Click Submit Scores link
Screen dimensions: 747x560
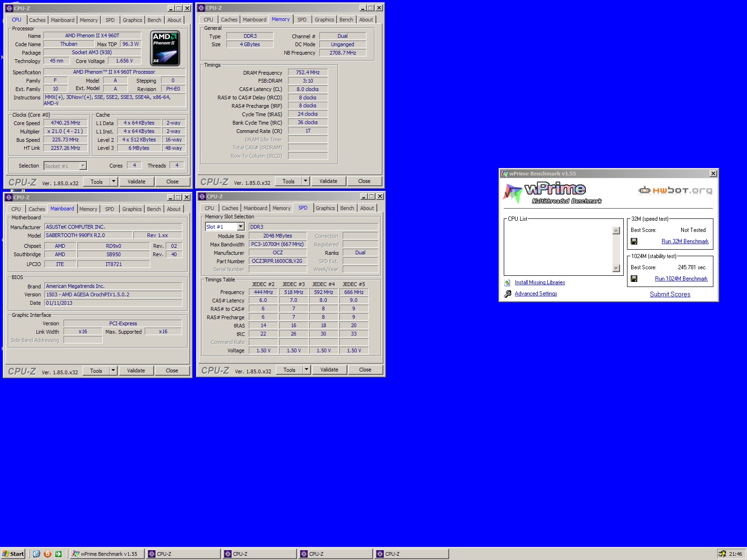pos(670,294)
